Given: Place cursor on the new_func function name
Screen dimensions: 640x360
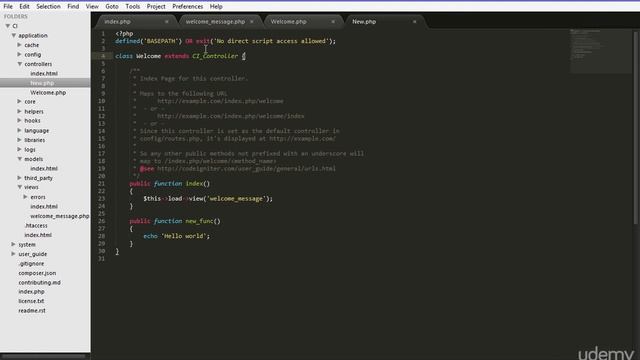Looking at the screenshot, I should tap(199, 221).
